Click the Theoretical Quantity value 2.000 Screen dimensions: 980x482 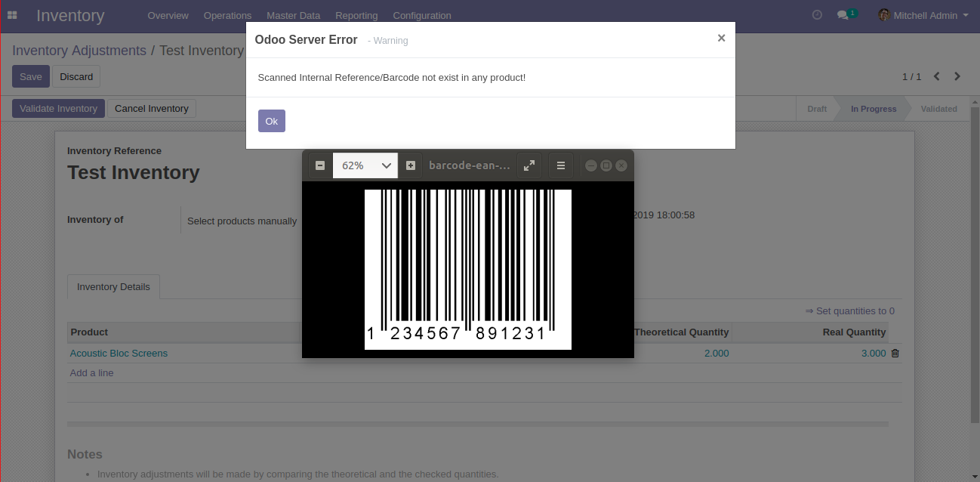pyautogui.click(x=717, y=353)
